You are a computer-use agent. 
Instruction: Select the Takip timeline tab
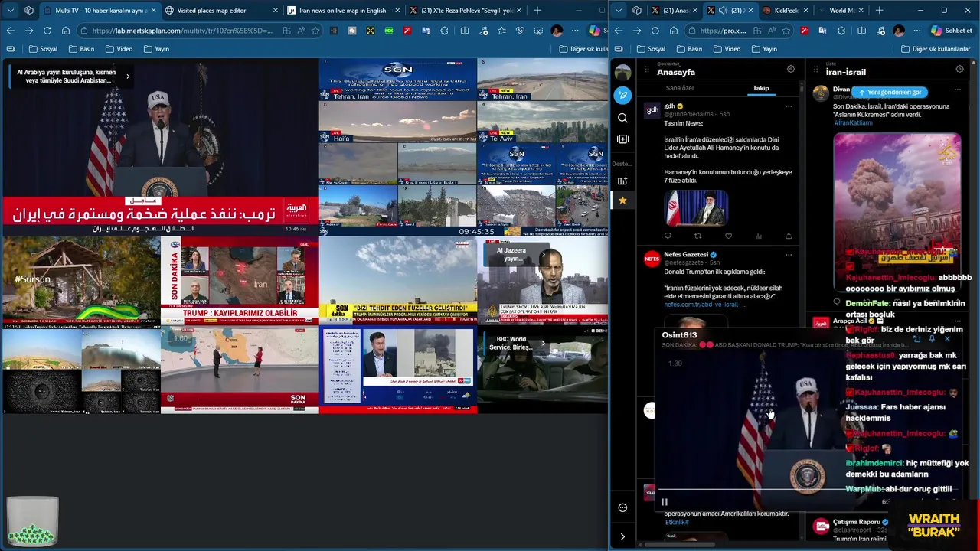point(760,88)
